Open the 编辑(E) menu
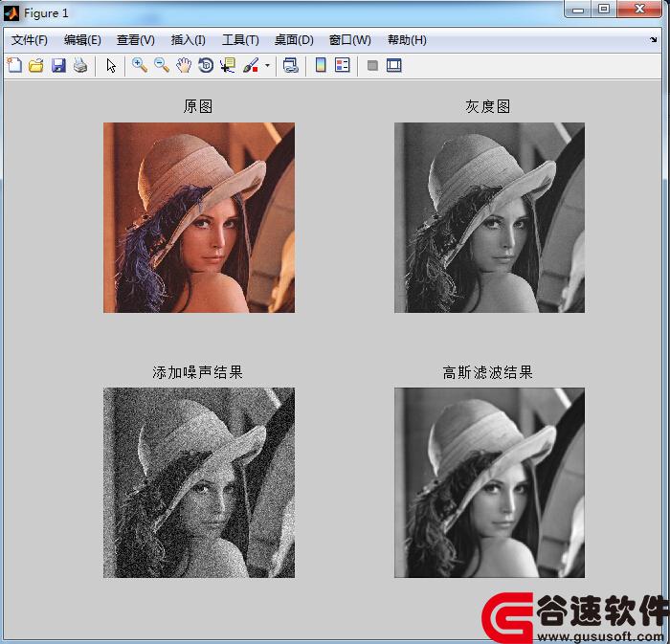 (82, 40)
